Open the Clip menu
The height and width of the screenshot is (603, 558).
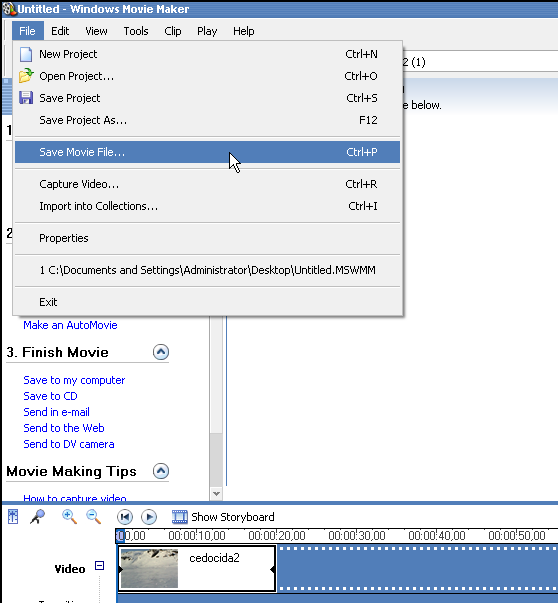coord(173,31)
